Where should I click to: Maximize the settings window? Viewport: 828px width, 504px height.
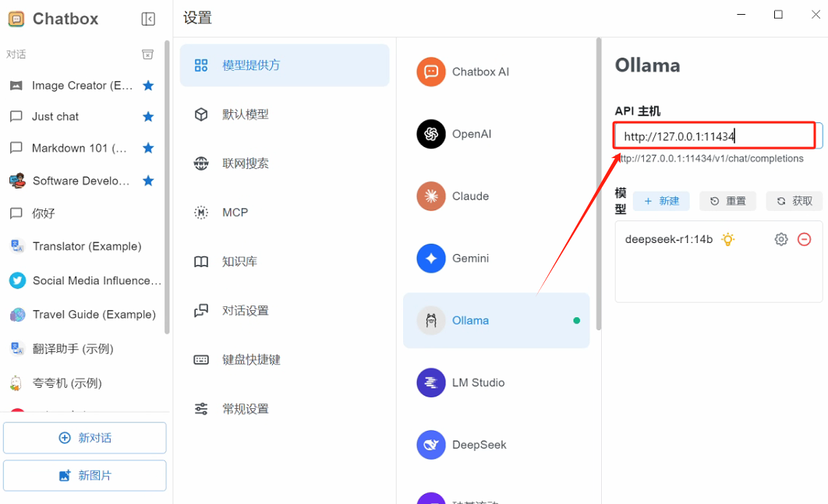778,15
